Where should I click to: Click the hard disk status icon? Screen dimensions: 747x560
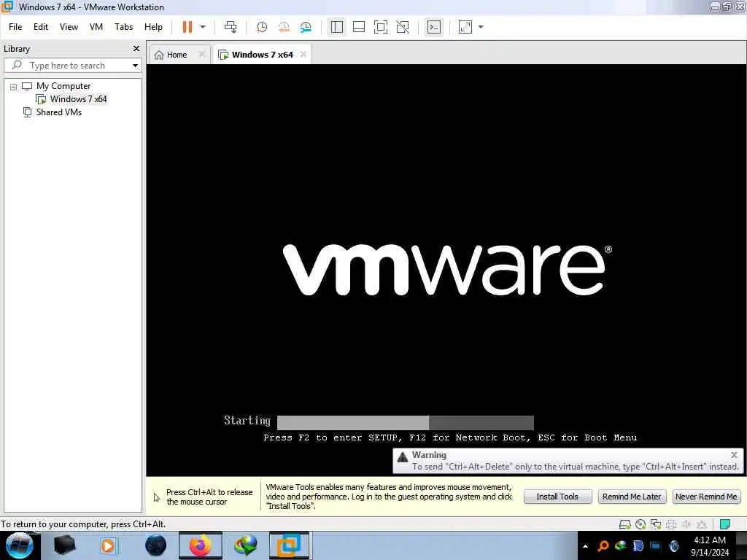[x=624, y=524]
